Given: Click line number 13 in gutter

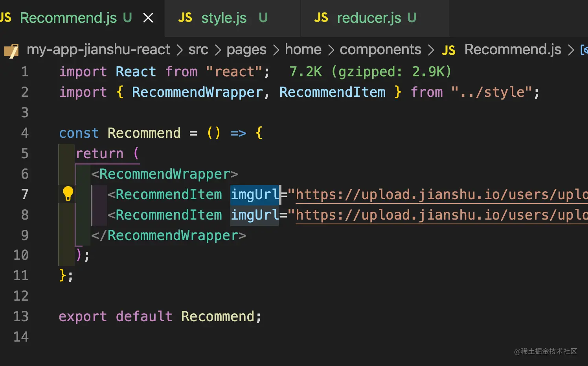Looking at the screenshot, I should (21, 316).
